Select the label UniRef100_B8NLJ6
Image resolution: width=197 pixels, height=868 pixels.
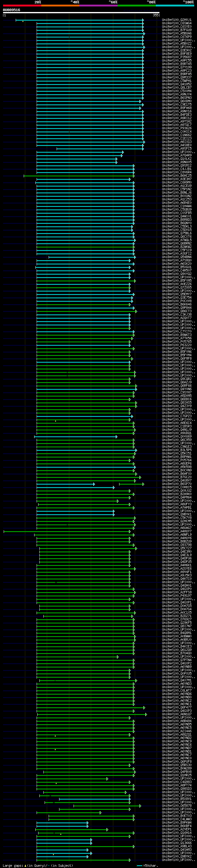[177, 192]
